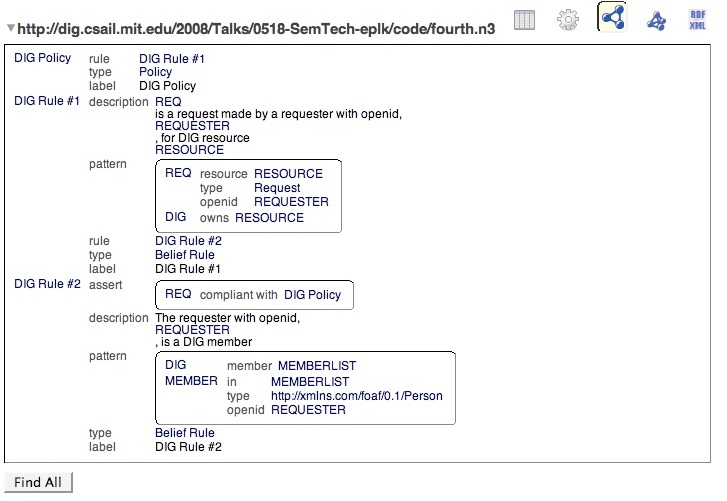Viewport: 727px width, 501px height.
Task: Click REQUESTER in the DIG Rule #1 description
Action: pos(192,126)
